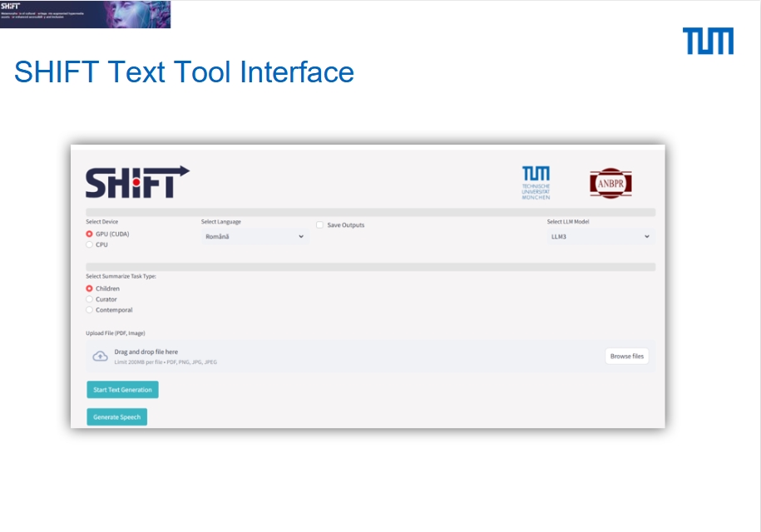Click the Browse files button
This screenshot has width=761, height=532.
626,356
